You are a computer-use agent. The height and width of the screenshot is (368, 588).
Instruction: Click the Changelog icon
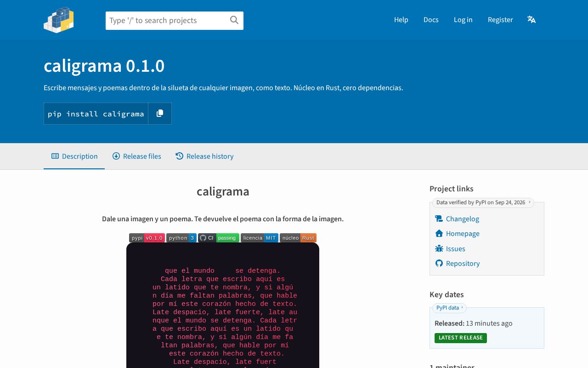[x=439, y=219]
